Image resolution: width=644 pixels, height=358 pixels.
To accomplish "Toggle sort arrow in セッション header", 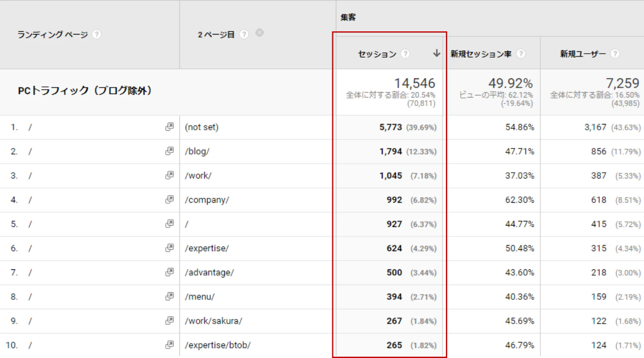I will [437, 54].
